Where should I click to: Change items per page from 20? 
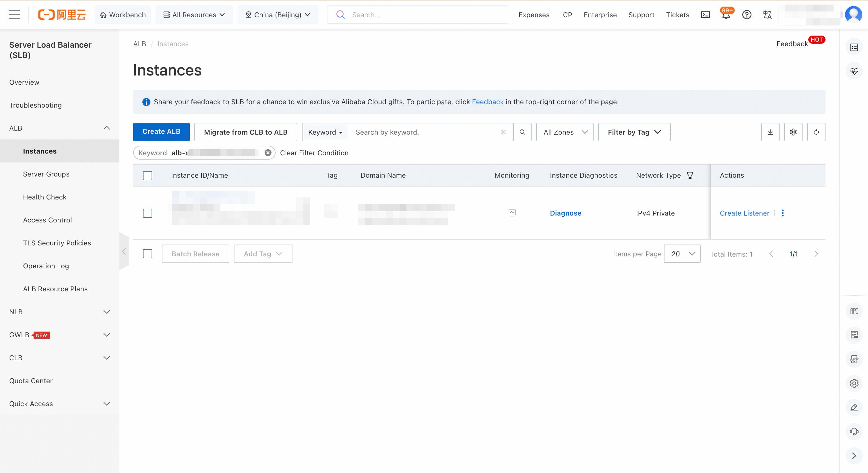pyautogui.click(x=682, y=254)
